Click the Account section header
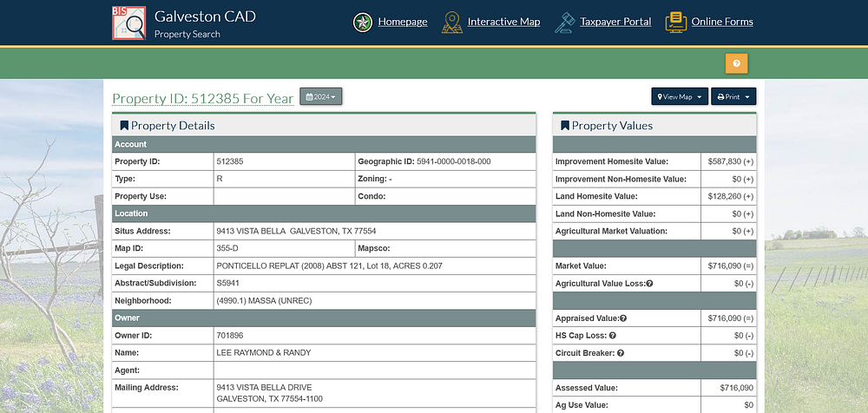The image size is (868, 413). tap(324, 145)
